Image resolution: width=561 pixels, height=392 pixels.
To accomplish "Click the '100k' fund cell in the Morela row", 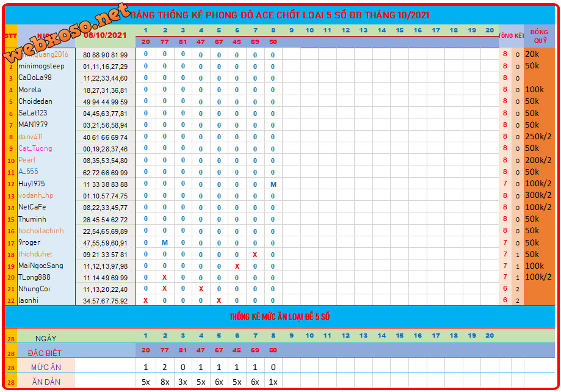I will point(535,90).
